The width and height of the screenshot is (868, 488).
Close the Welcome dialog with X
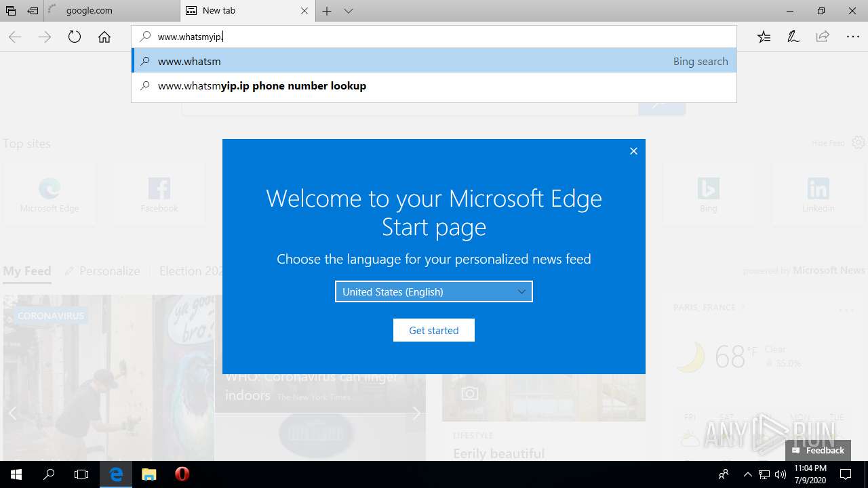point(633,151)
